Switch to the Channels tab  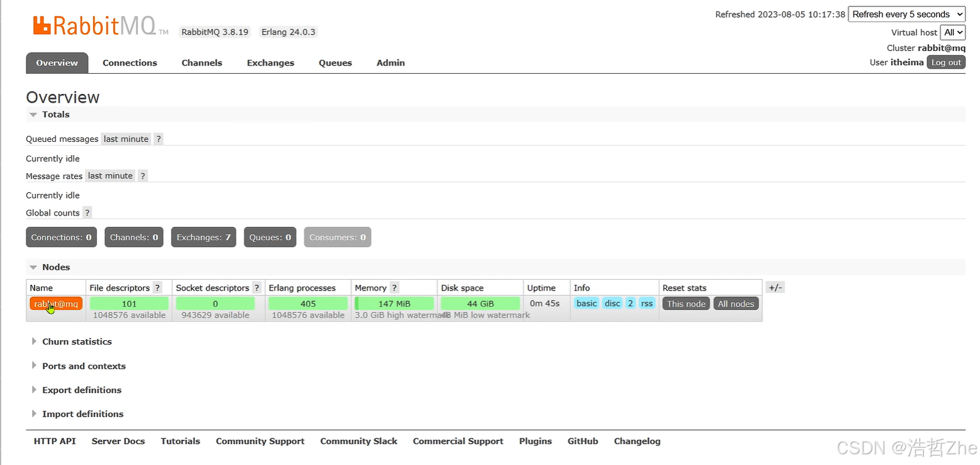(202, 63)
